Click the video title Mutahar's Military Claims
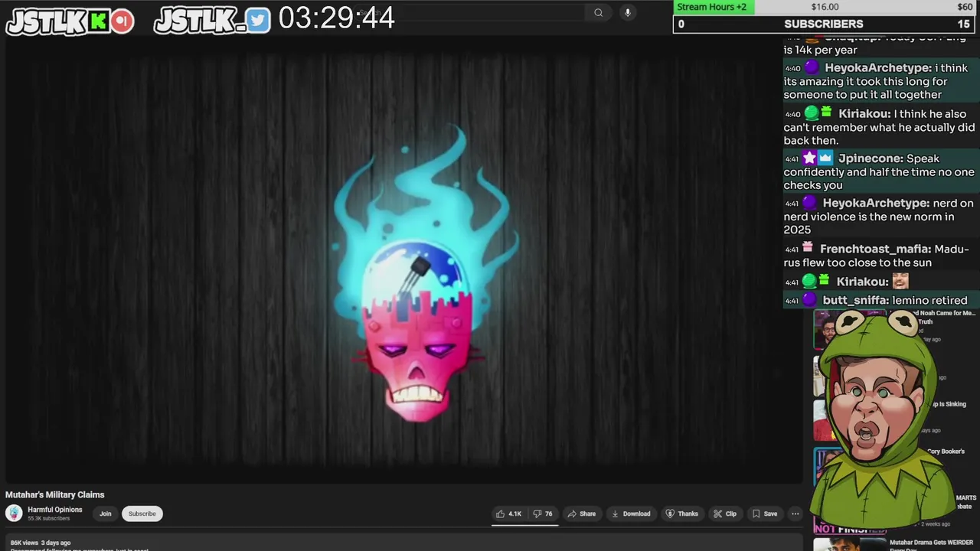The height and width of the screenshot is (551, 980). point(55,495)
